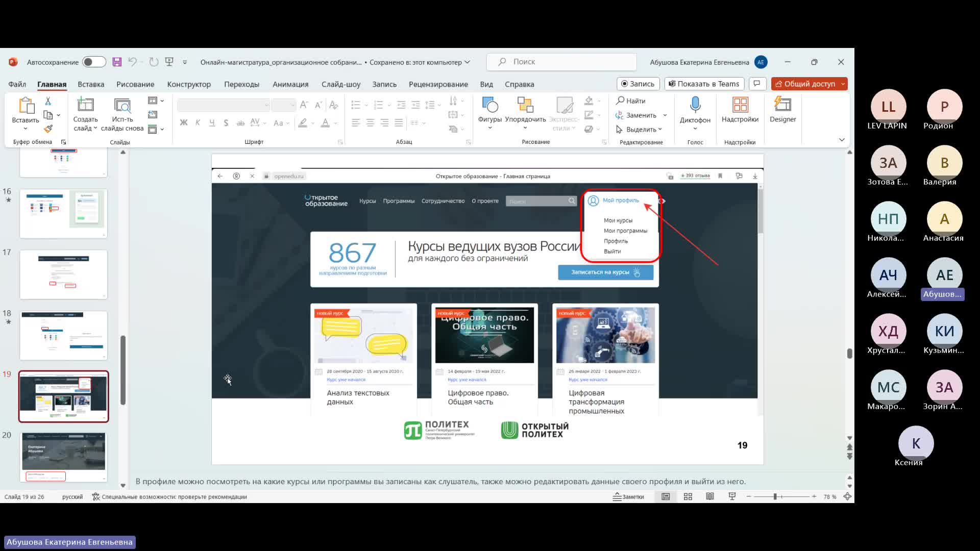Open Customize Quick Access Toolbar dropdown
This screenshot has width=980, height=551.
185,62
